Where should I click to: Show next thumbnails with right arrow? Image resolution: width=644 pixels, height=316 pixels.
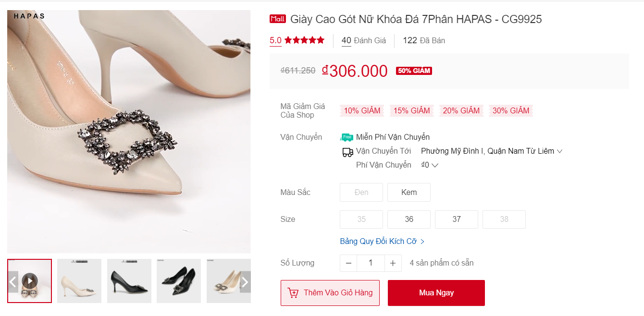point(245,281)
